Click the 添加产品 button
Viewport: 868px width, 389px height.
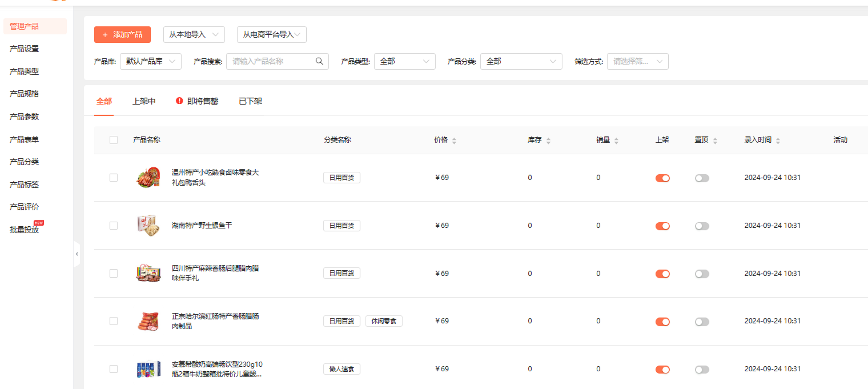[122, 34]
